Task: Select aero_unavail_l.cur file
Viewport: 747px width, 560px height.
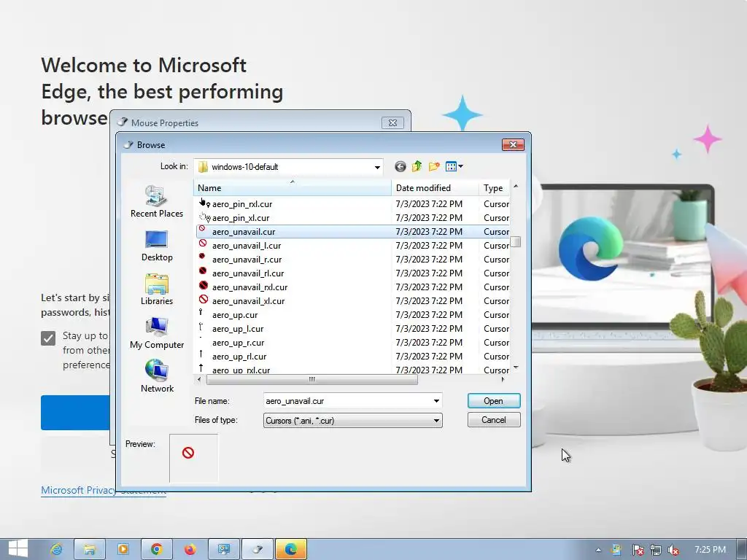Action: click(353, 245)
